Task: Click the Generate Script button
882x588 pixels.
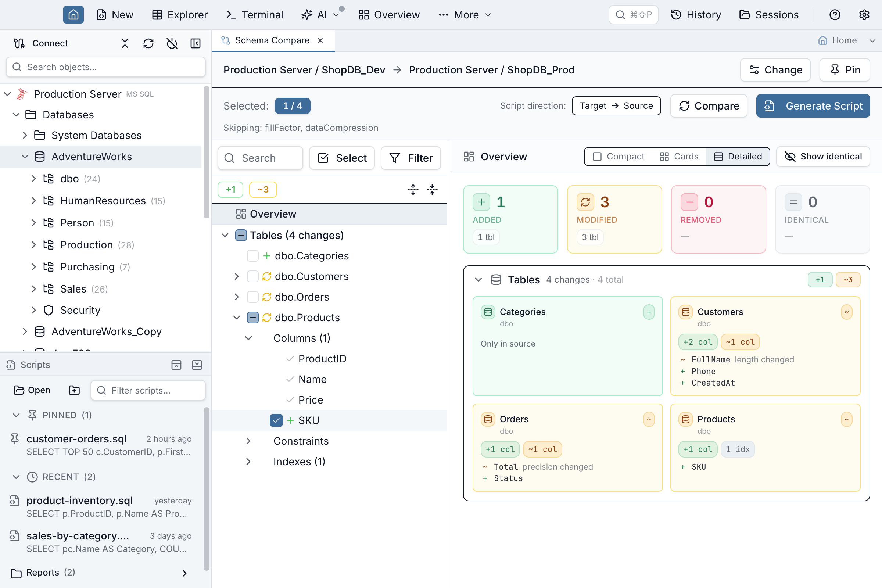Action: click(x=813, y=106)
